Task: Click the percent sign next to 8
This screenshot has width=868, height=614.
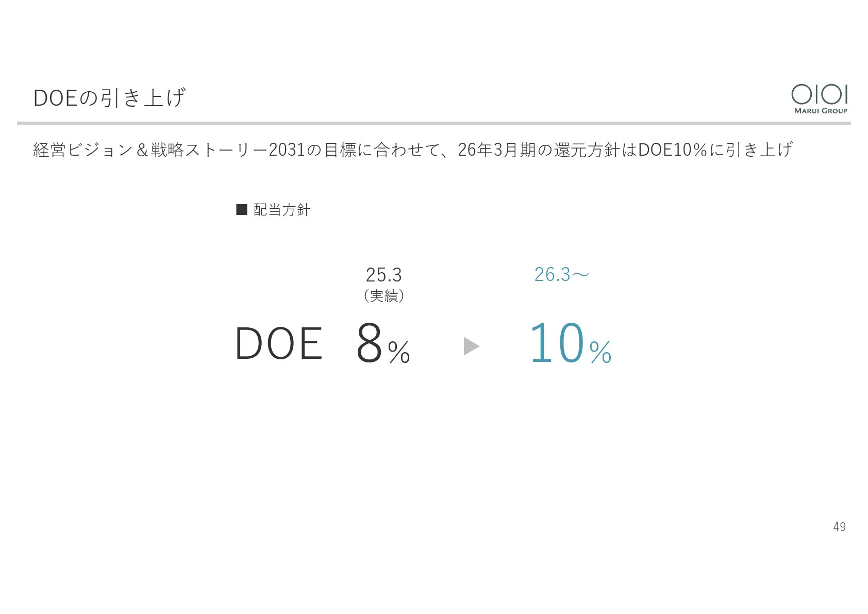Action: pos(399,352)
